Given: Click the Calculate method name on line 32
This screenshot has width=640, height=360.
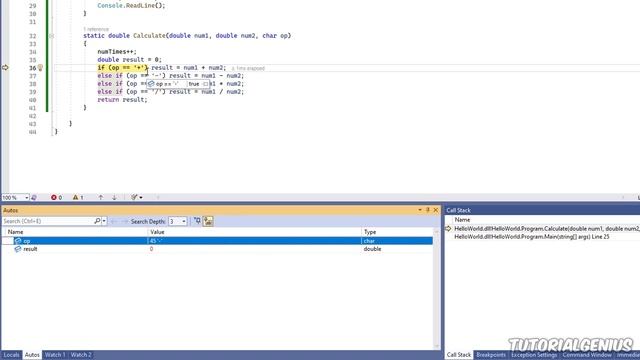Looking at the screenshot, I should click(149, 36).
